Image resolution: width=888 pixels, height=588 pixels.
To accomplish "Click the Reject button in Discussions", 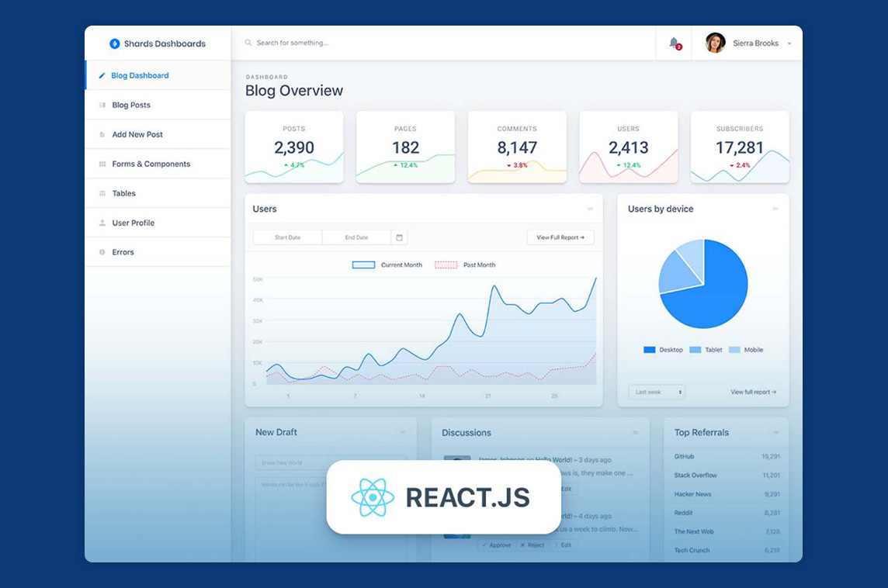I will (532, 545).
